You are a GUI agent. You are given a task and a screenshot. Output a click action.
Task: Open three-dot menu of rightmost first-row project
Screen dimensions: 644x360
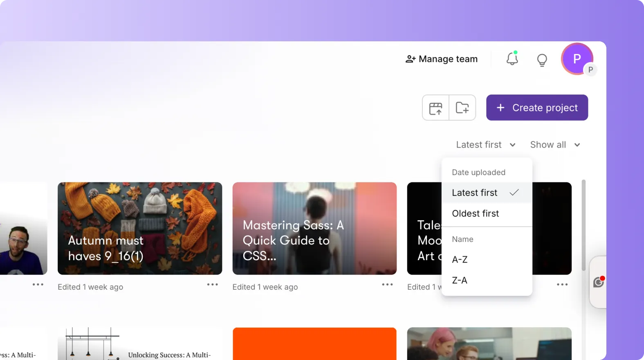coord(562,285)
